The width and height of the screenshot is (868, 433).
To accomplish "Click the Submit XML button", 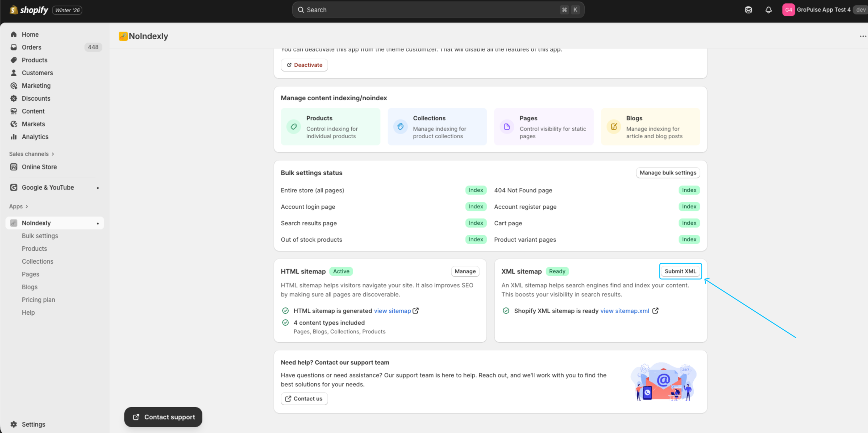I will click(680, 271).
